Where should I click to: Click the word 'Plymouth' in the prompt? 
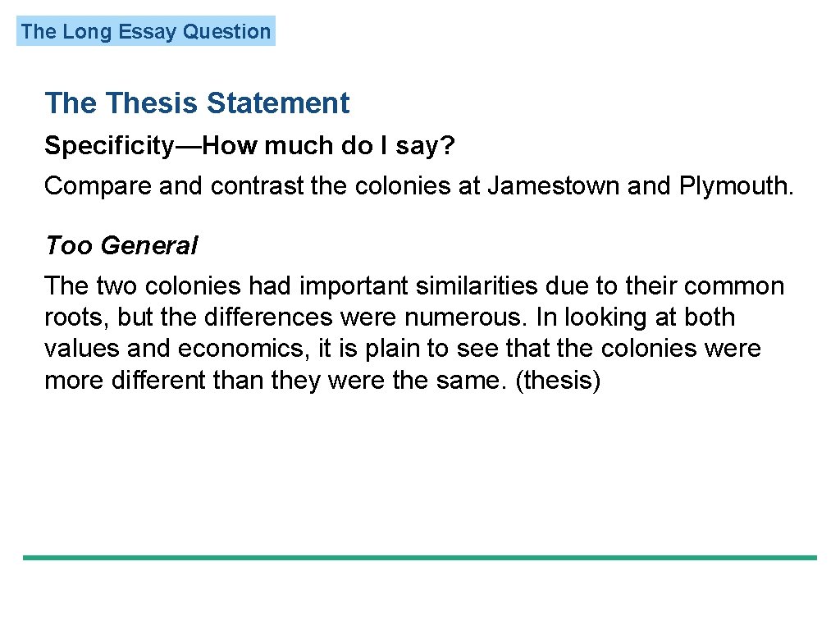pos(732,186)
